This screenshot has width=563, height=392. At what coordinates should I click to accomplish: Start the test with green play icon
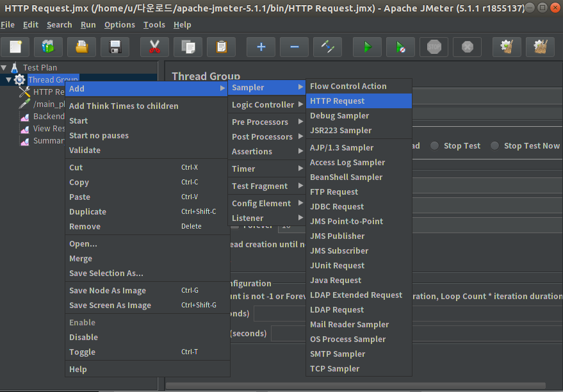pos(367,47)
